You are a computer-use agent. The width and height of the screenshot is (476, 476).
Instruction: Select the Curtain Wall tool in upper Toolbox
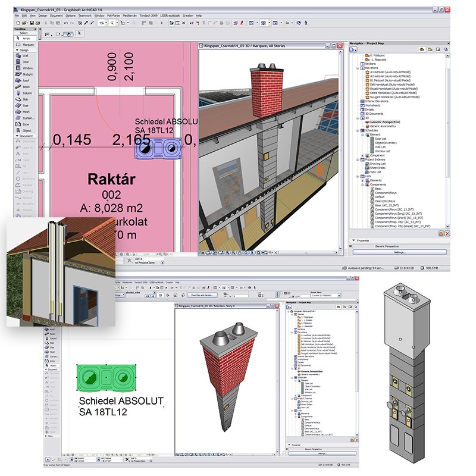(25, 118)
